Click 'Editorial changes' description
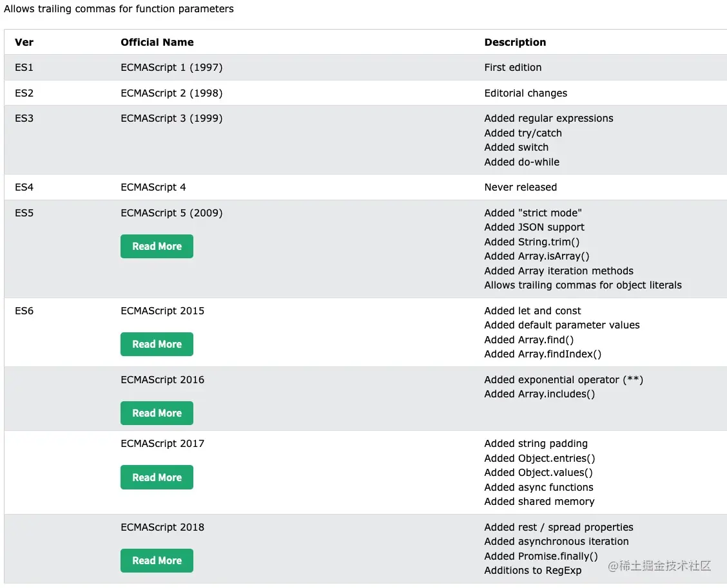The width and height of the screenshot is (727, 588). click(526, 93)
